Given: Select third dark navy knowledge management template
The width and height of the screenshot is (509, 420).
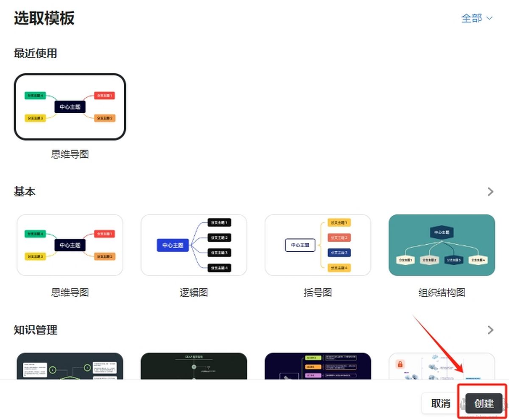Looking at the screenshot, I should 318,366.
